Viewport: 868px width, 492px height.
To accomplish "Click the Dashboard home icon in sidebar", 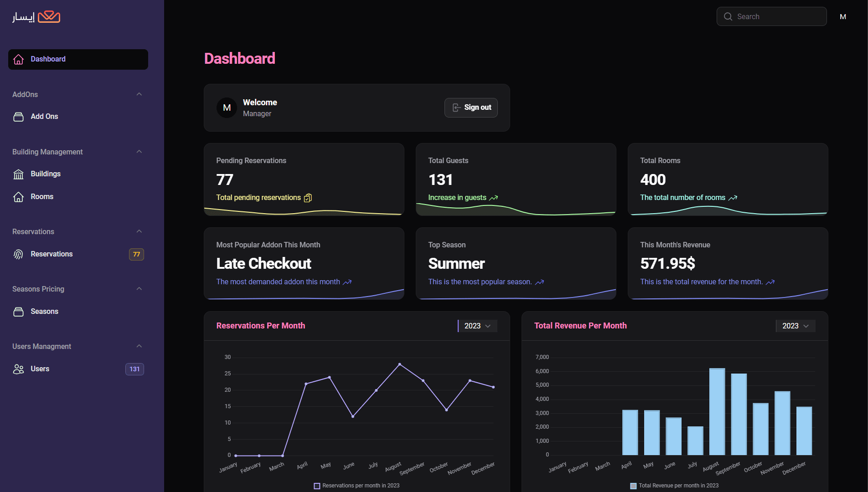I will click(x=18, y=60).
